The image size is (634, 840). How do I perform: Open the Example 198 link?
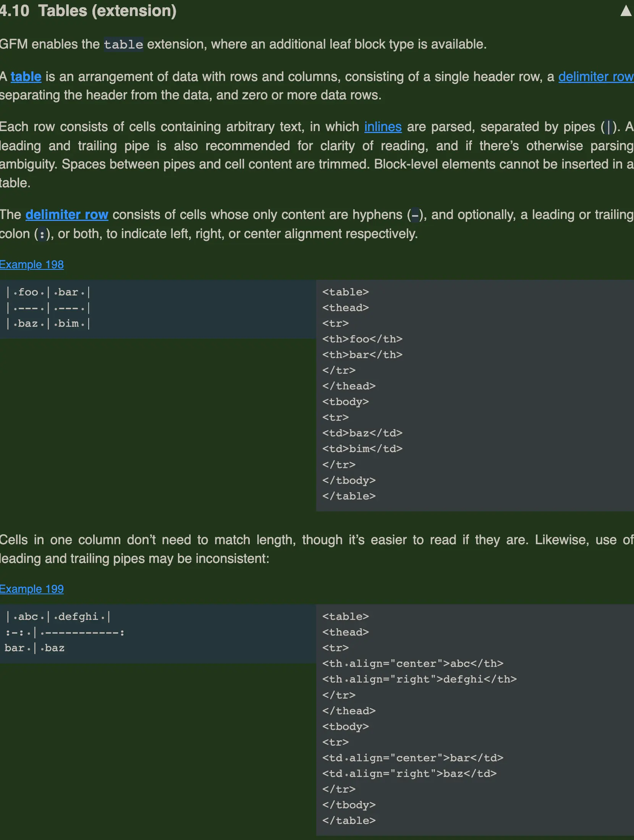click(32, 264)
